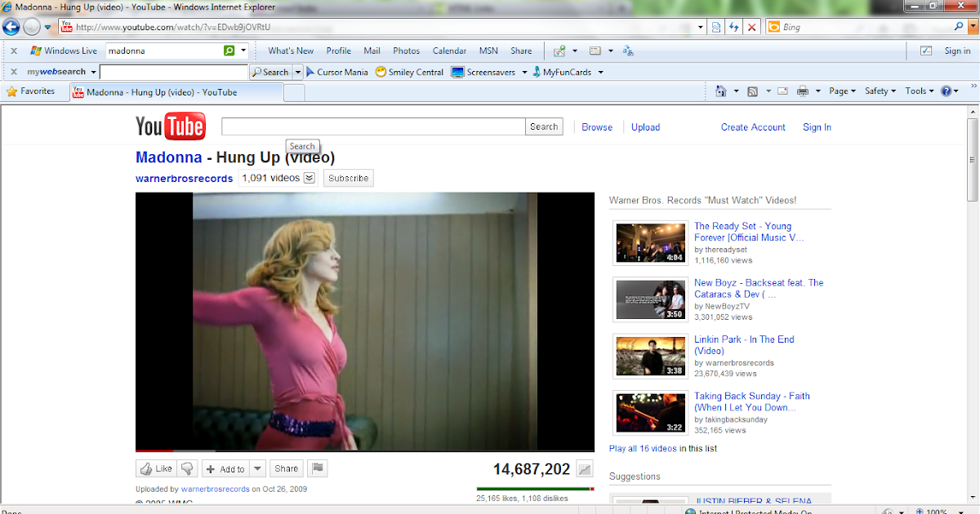The image size is (980, 514).
Task: Open Smiley Central from mywebsearch toolbar
Action: click(409, 72)
